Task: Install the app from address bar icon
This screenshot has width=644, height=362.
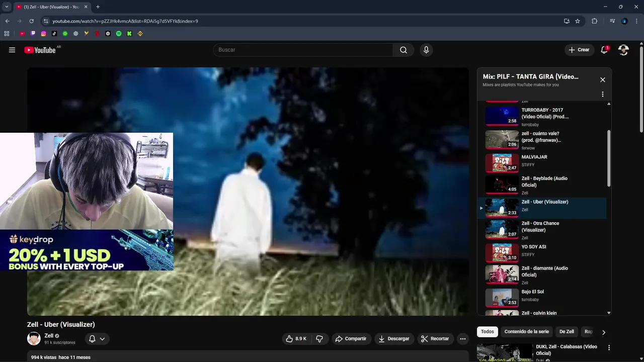Action: pyautogui.click(x=567, y=21)
